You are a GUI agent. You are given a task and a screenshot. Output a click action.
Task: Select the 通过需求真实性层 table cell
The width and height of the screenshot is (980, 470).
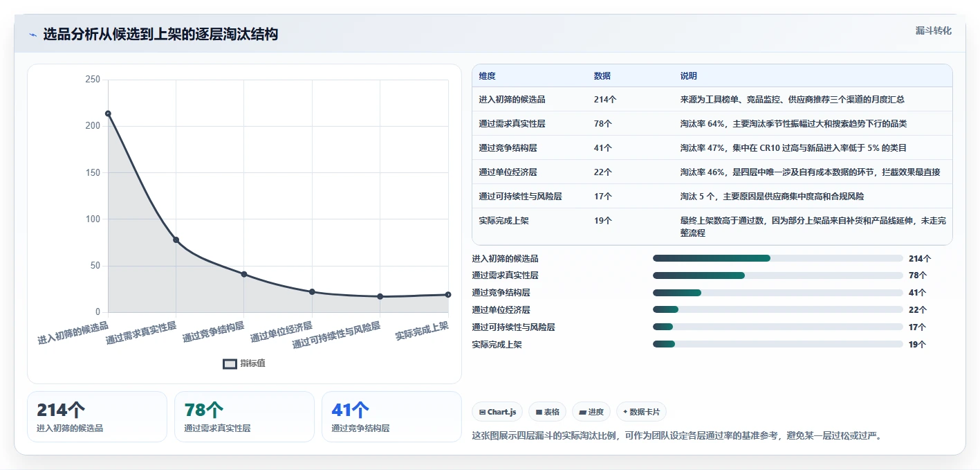tap(530, 123)
